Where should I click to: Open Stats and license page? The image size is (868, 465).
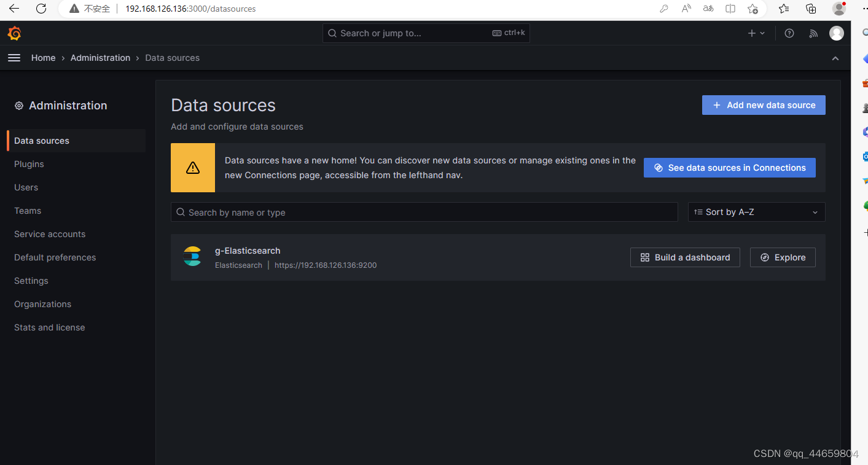click(x=50, y=327)
